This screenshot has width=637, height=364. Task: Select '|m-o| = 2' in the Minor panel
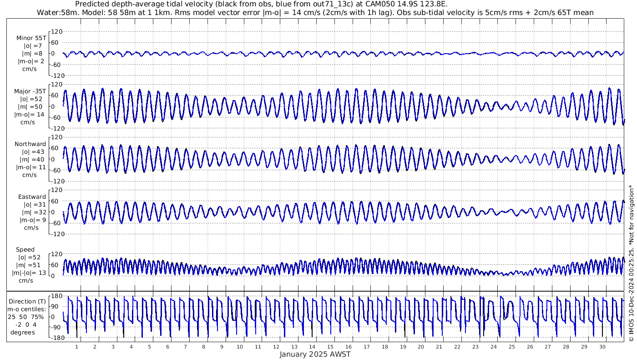(31, 61)
